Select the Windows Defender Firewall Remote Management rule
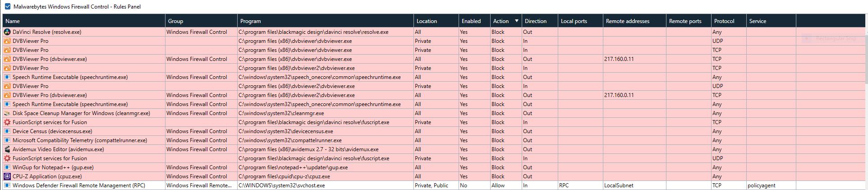Screen dimensions: 868x190 [79, 185]
